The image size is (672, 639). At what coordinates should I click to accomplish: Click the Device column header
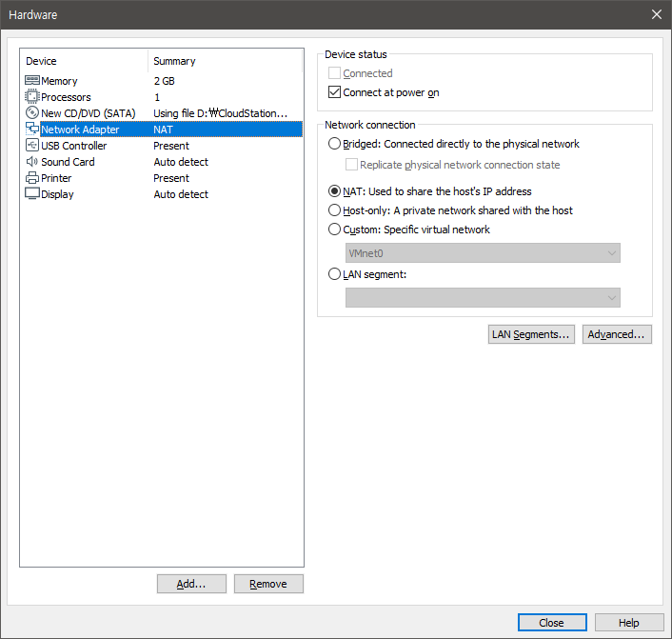coord(41,61)
